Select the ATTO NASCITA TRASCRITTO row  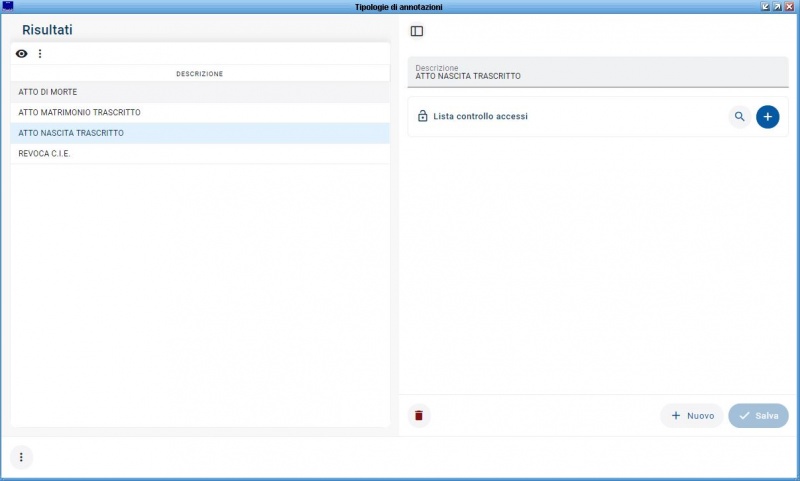click(200, 133)
